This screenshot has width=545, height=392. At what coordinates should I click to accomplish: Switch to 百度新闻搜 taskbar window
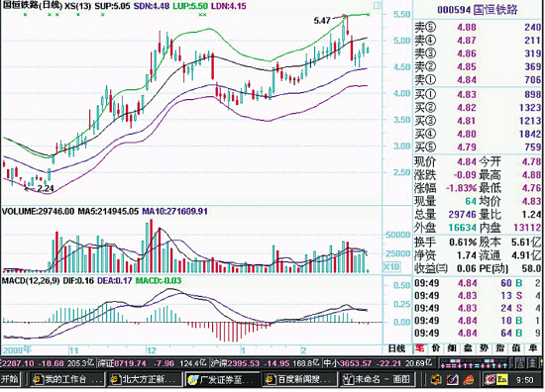pyautogui.click(x=299, y=379)
